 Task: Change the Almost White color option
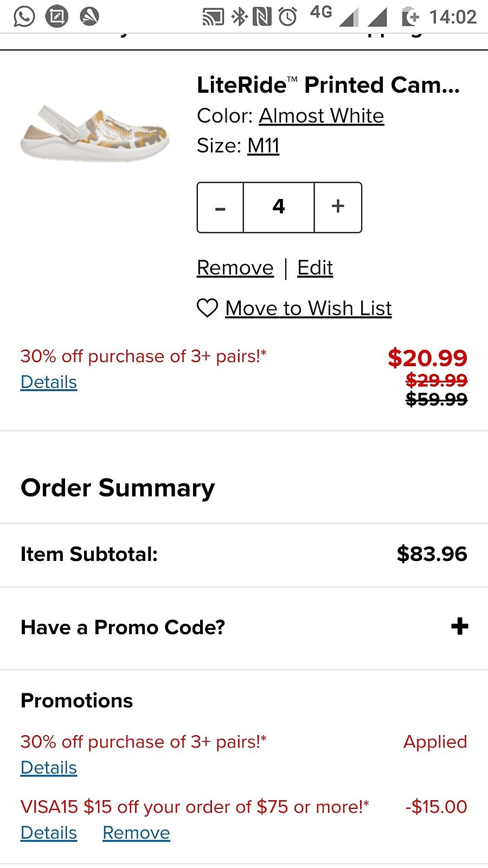click(x=321, y=116)
